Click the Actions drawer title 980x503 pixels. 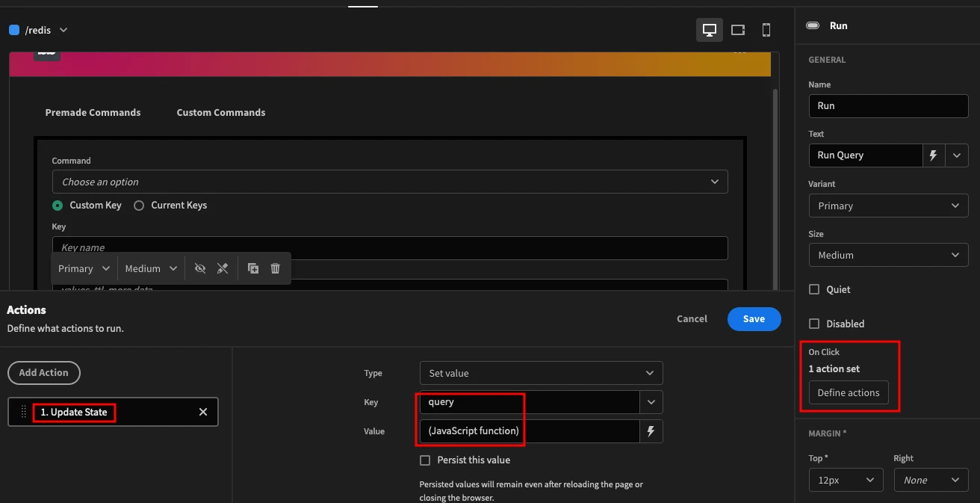click(26, 309)
